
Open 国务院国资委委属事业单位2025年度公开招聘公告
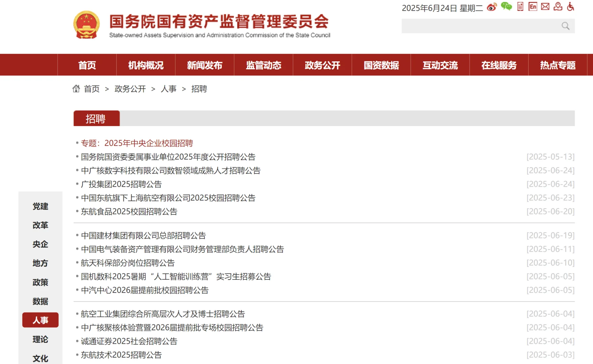click(x=168, y=157)
